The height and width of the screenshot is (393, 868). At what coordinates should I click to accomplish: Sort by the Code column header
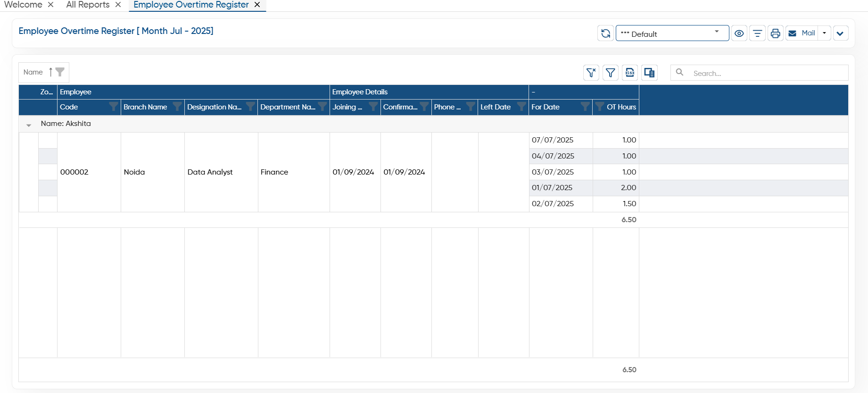click(x=69, y=107)
